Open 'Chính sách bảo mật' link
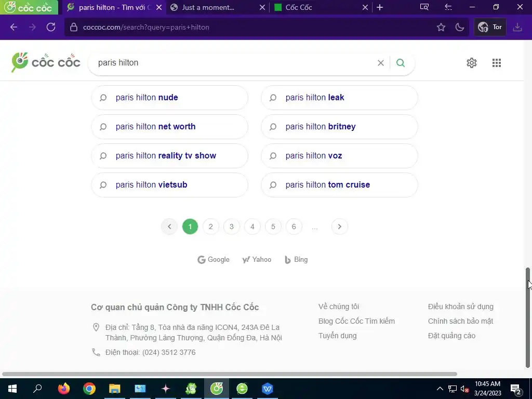532x399 pixels. click(x=460, y=321)
